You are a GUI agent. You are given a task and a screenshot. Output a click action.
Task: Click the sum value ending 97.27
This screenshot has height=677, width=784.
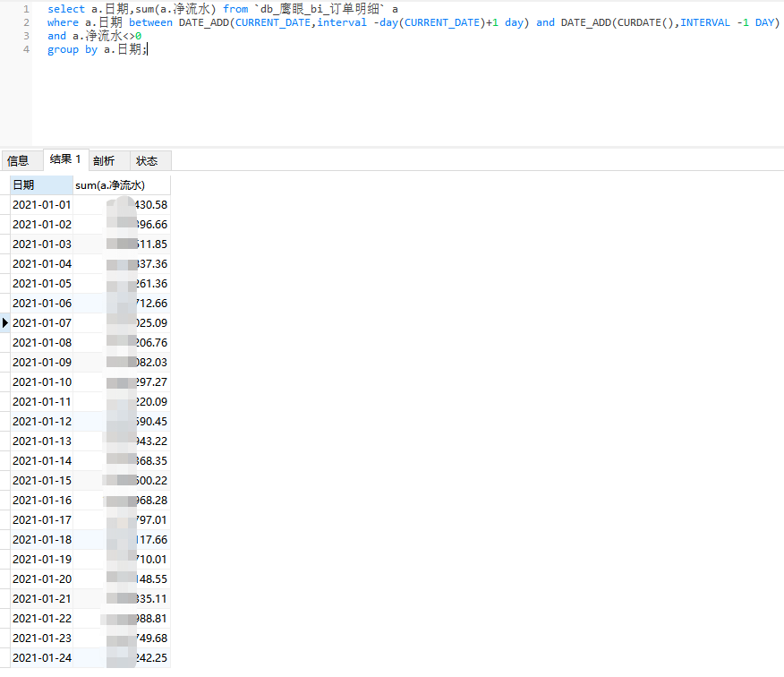tap(122, 381)
